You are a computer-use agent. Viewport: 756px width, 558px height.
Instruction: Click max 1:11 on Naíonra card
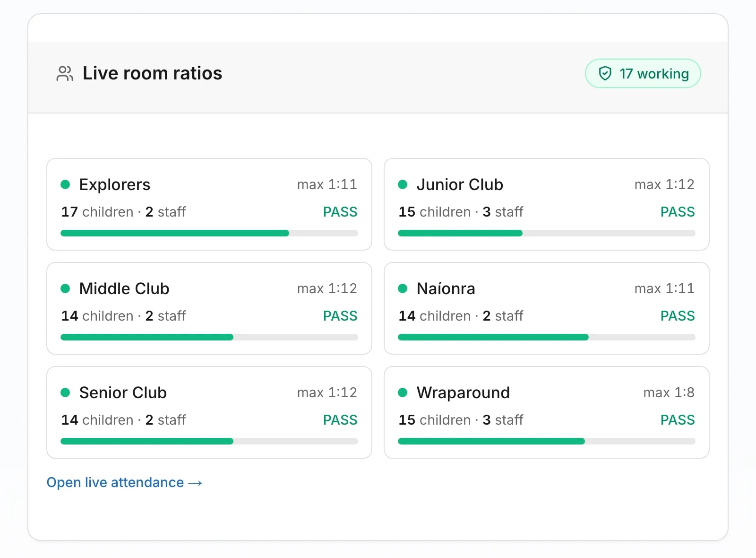point(664,288)
